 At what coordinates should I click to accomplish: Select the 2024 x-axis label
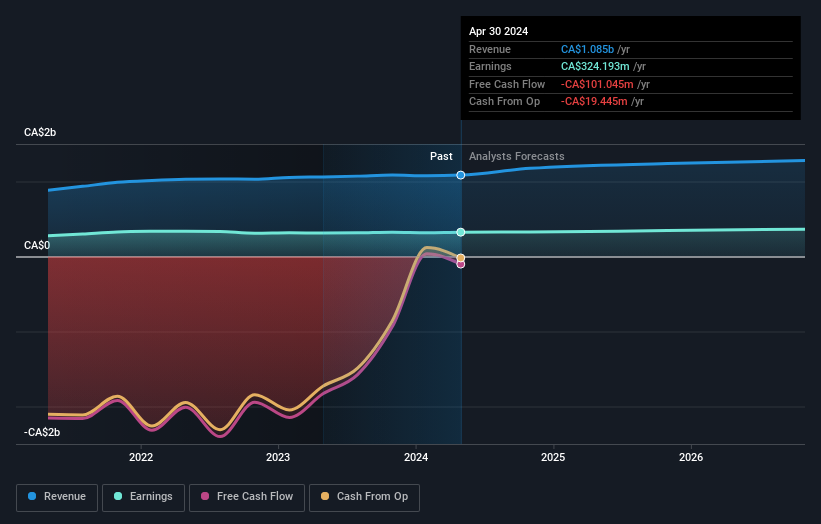tap(416, 458)
